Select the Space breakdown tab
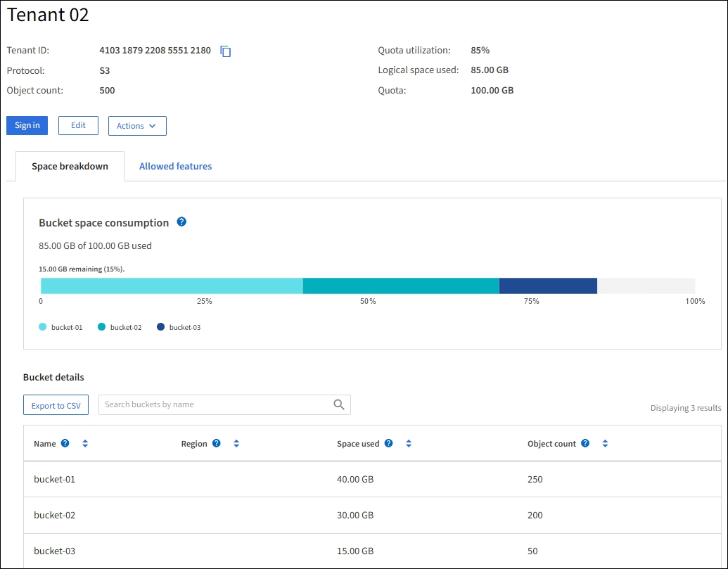This screenshot has width=728, height=569. [70, 167]
